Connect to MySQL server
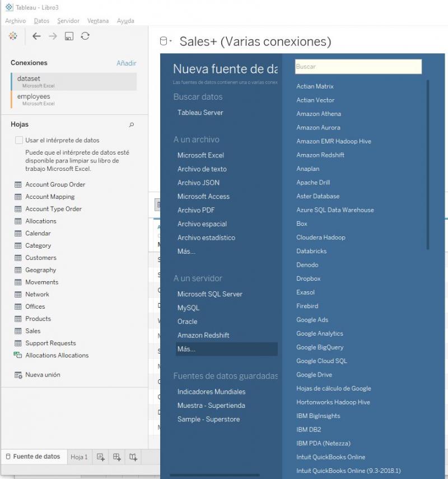This screenshot has width=448, height=479. [x=188, y=308]
